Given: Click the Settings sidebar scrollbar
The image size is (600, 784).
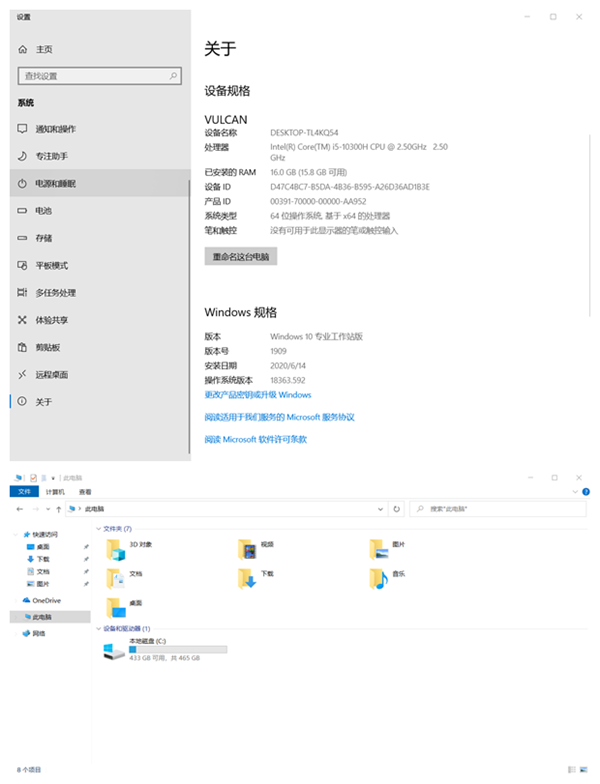Looking at the screenshot, I should (190, 316).
